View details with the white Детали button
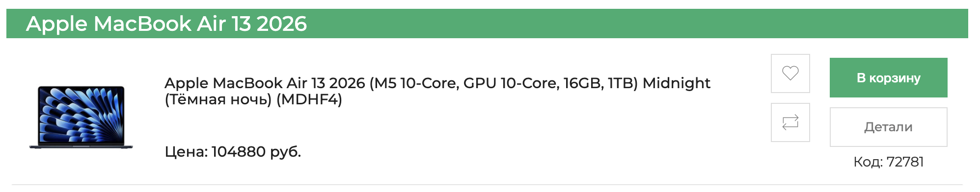This screenshot has width=980, height=192. point(888,127)
